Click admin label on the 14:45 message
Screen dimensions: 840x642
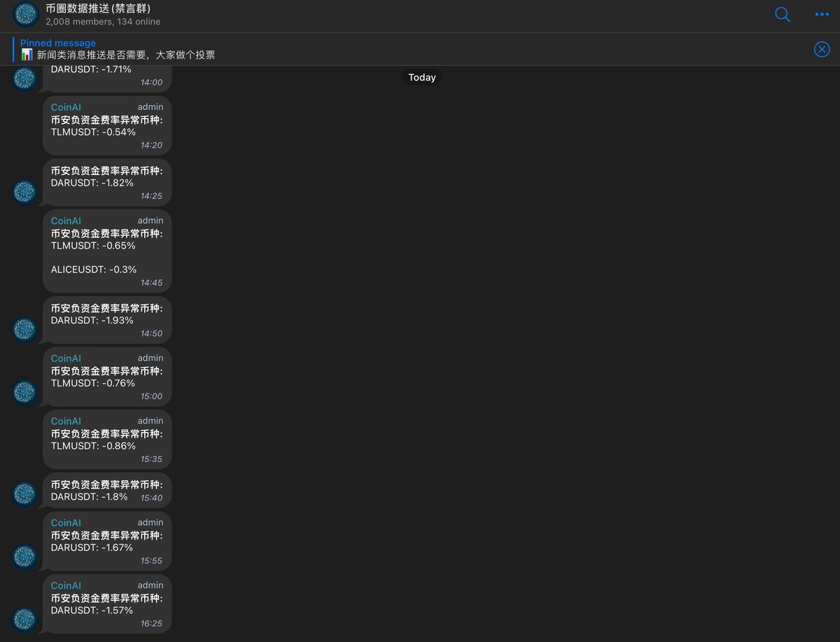tap(150, 221)
